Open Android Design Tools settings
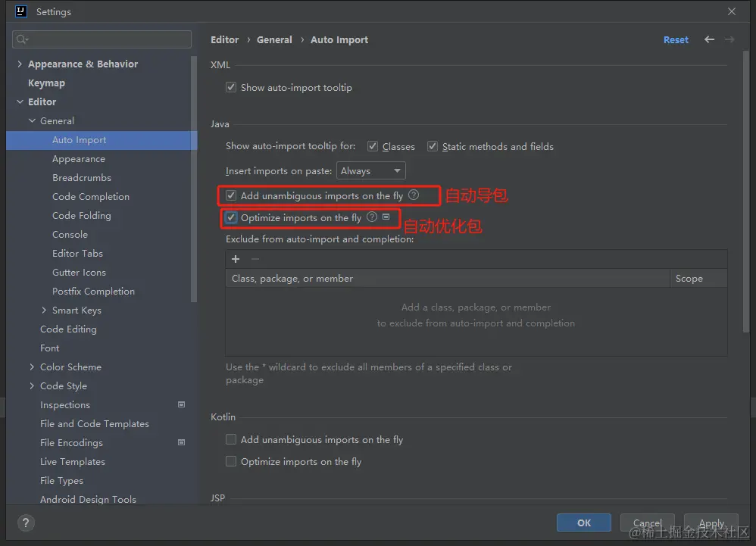The height and width of the screenshot is (546, 756). point(88,499)
